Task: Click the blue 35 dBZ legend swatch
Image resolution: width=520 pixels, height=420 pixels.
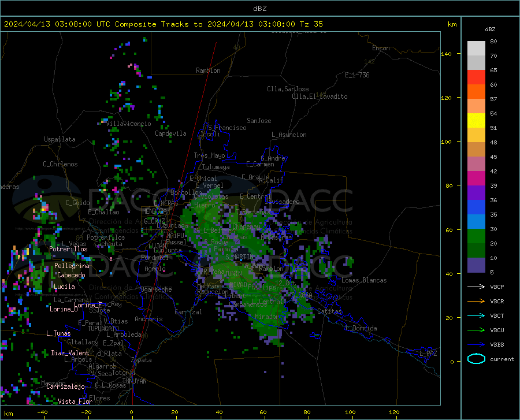Action: pyautogui.click(x=476, y=207)
